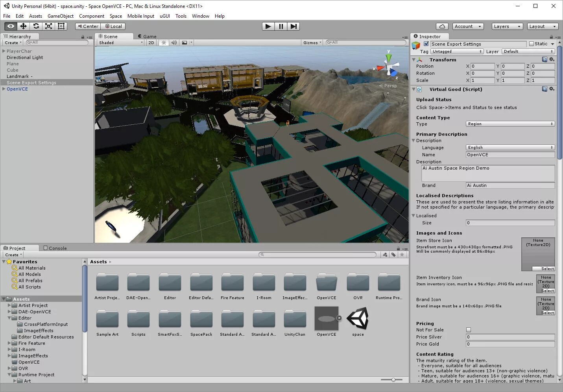Select the Rect transform tool
This screenshot has width=563, height=392.
[61, 26]
